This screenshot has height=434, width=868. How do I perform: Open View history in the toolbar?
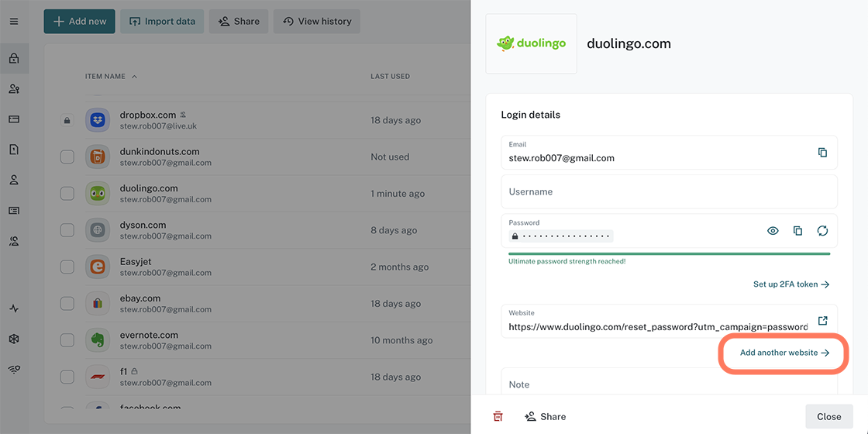(316, 22)
